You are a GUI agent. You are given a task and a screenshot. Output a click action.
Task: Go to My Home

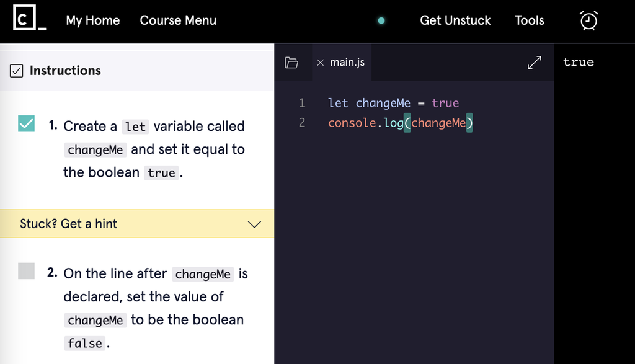coord(93,20)
